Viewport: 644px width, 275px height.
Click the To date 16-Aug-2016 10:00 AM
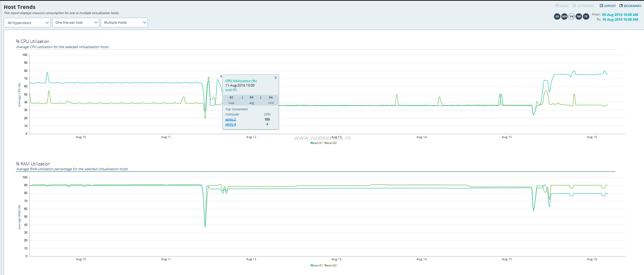click(x=620, y=20)
